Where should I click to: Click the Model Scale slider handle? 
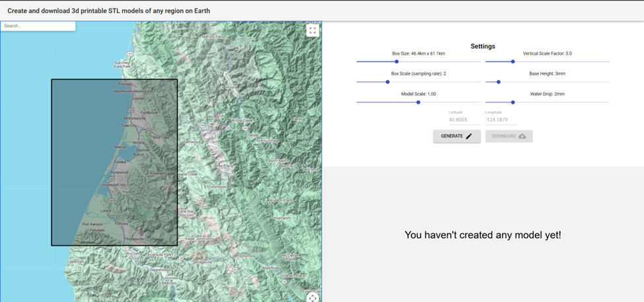click(x=418, y=102)
